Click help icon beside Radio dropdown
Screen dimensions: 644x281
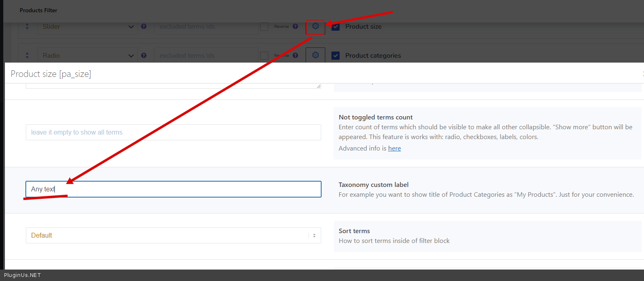[144, 56]
